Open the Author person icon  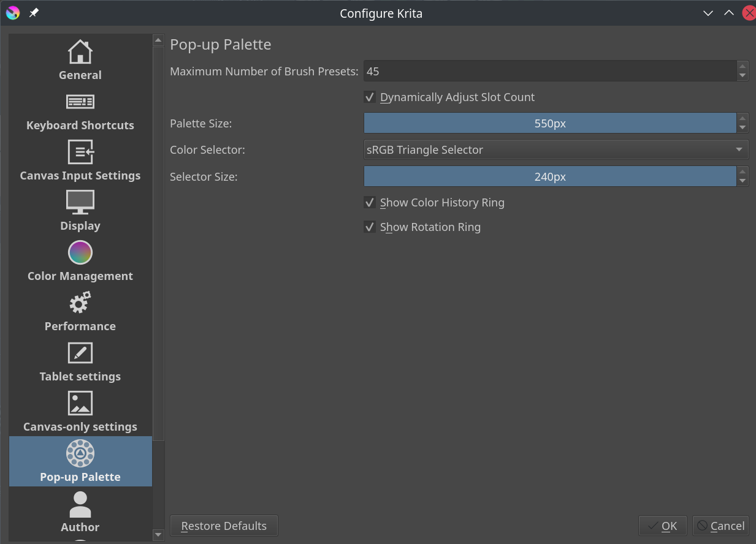pyautogui.click(x=80, y=504)
